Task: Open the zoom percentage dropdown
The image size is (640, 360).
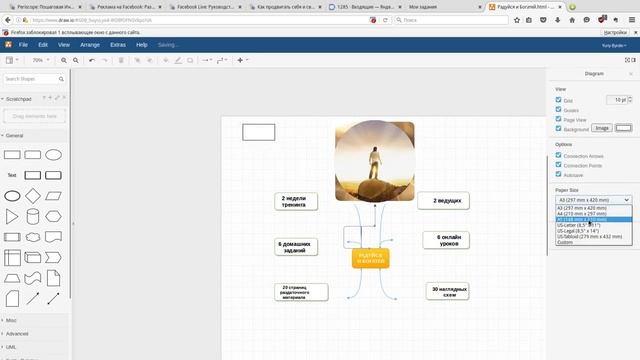Action: [x=41, y=60]
